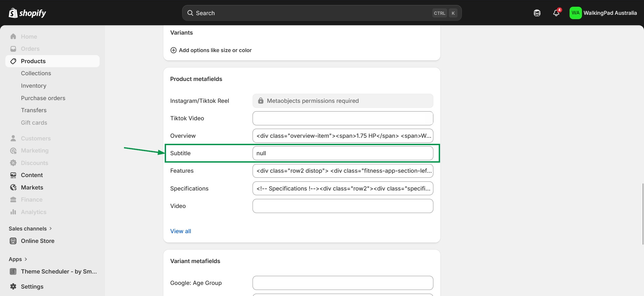Image resolution: width=644 pixels, height=296 pixels.
Task: Open the Sidekick assistant icon
Action: (x=537, y=13)
